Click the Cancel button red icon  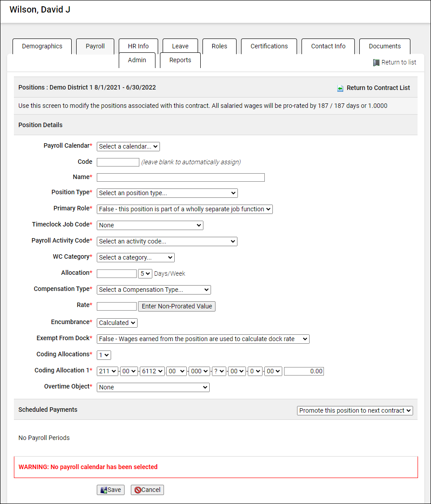138,490
